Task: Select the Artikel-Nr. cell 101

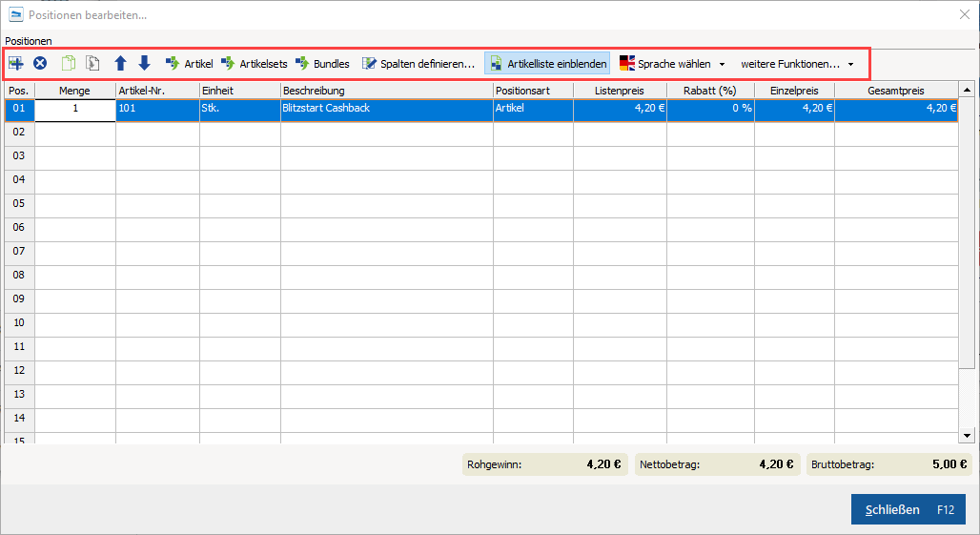Action: pyautogui.click(x=157, y=111)
